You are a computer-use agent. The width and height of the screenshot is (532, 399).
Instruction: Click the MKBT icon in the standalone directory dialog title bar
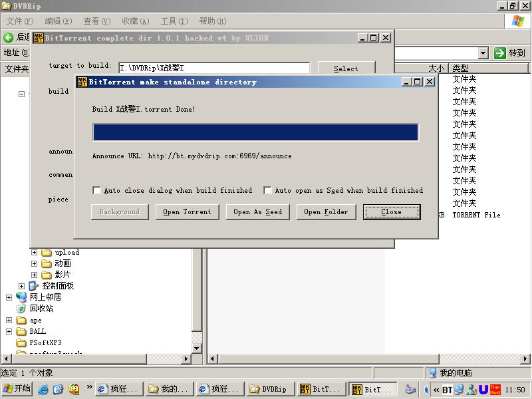click(82, 82)
